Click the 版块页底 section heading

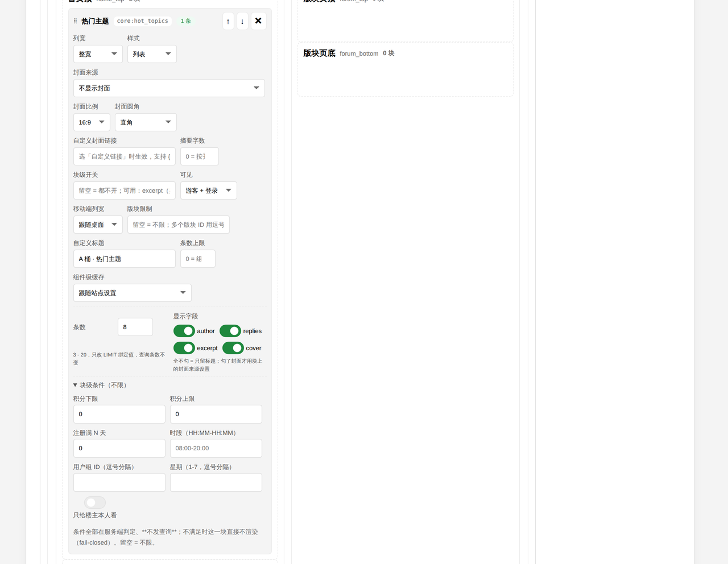point(319,53)
